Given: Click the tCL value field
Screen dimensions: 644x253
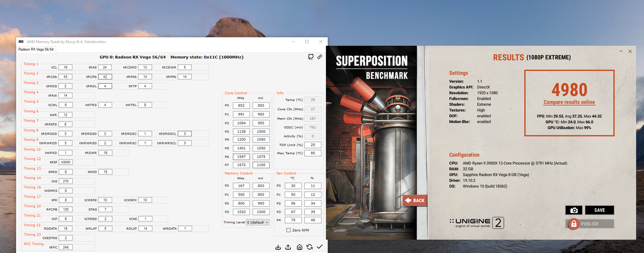Looking at the screenshot, I should tap(66, 67).
